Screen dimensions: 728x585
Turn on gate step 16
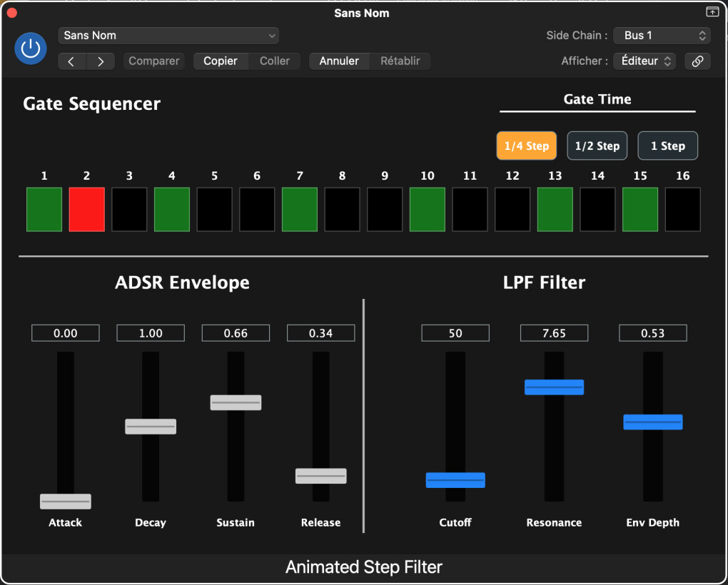click(682, 210)
